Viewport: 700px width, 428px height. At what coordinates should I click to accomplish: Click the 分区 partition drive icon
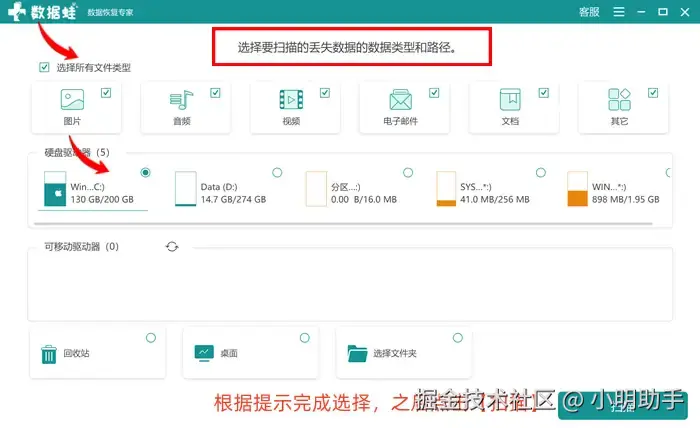tap(316, 189)
